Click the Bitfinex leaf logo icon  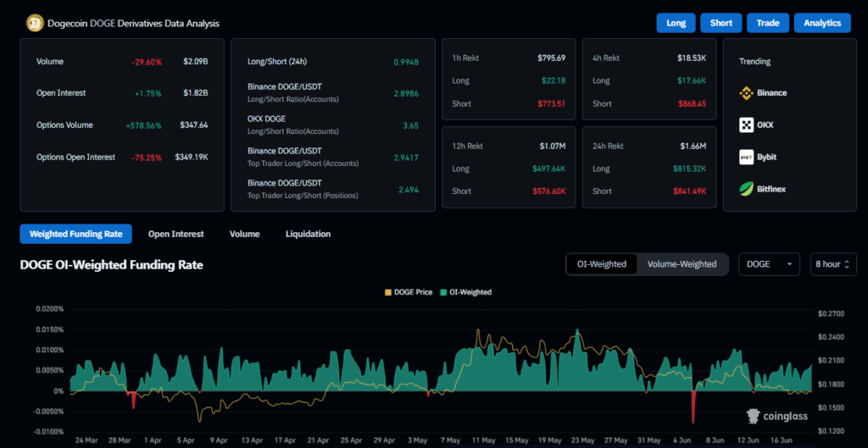click(x=746, y=189)
